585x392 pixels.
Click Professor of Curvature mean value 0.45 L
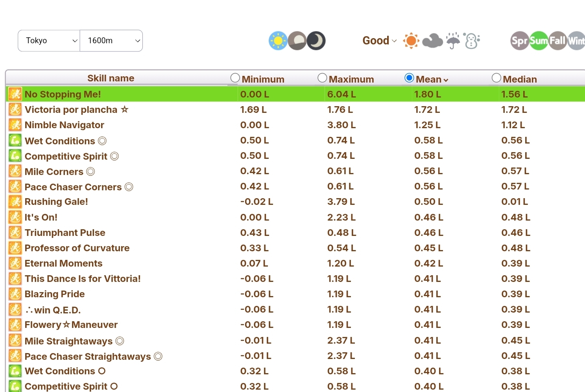pos(428,248)
